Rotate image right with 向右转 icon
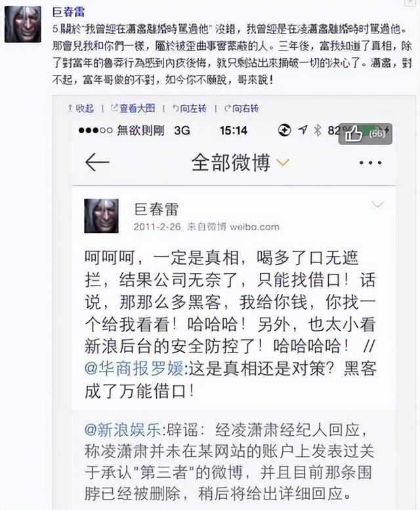Viewport: 420px width, 510px height. 228,108
